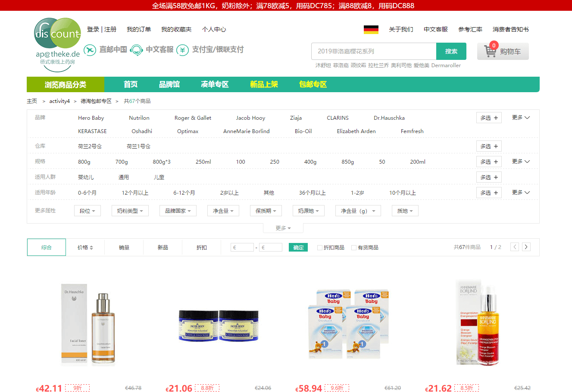This screenshot has width=572, height=392.
Task: Expand 更多 in the 规格 row
Action: [x=521, y=162]
